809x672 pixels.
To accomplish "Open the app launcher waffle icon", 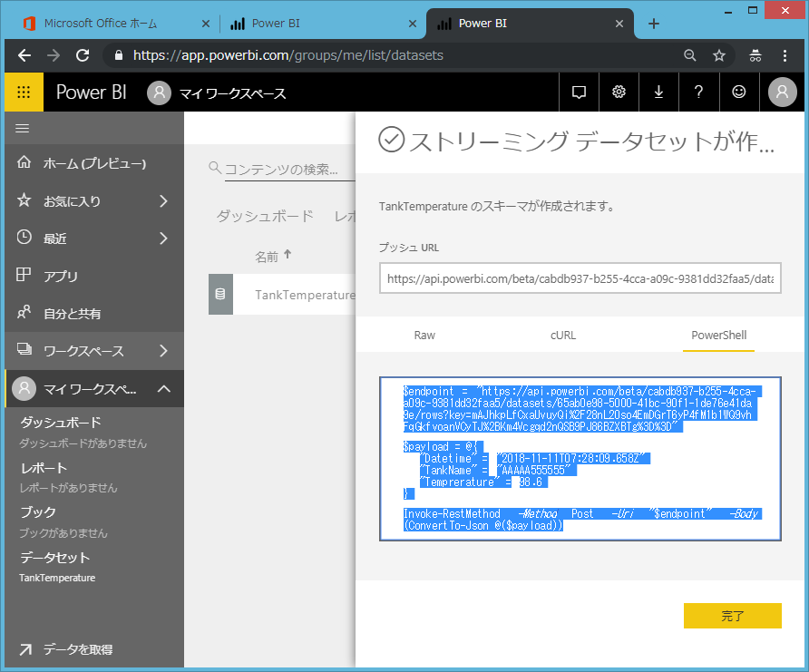I will pos(24,92).
